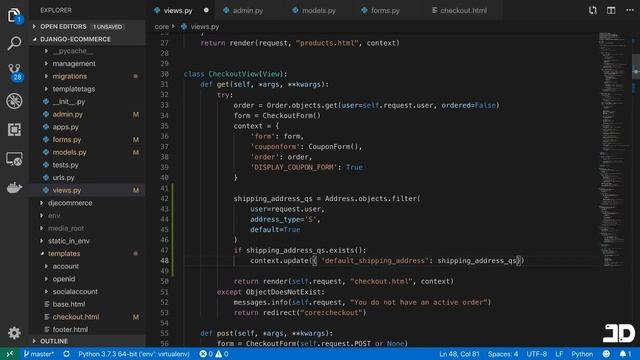
Task: Change indentation via Spaces: 4
Action: [x=503, y=354]
